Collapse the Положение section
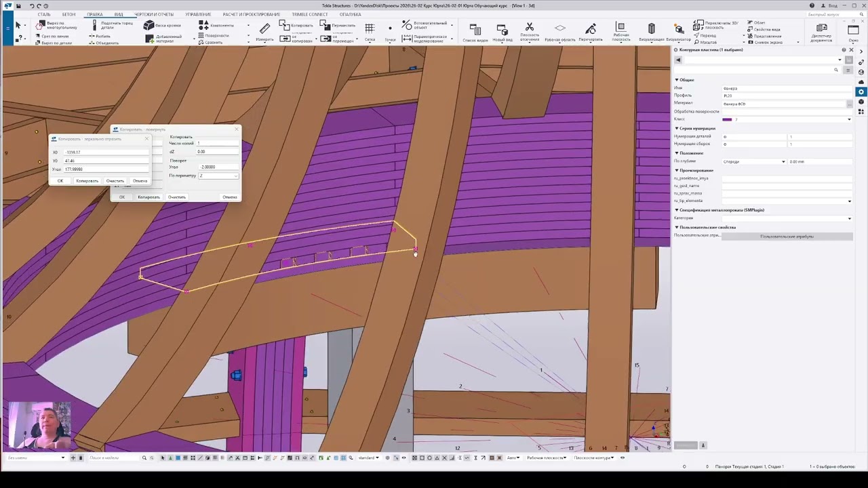 pos(676,153)
